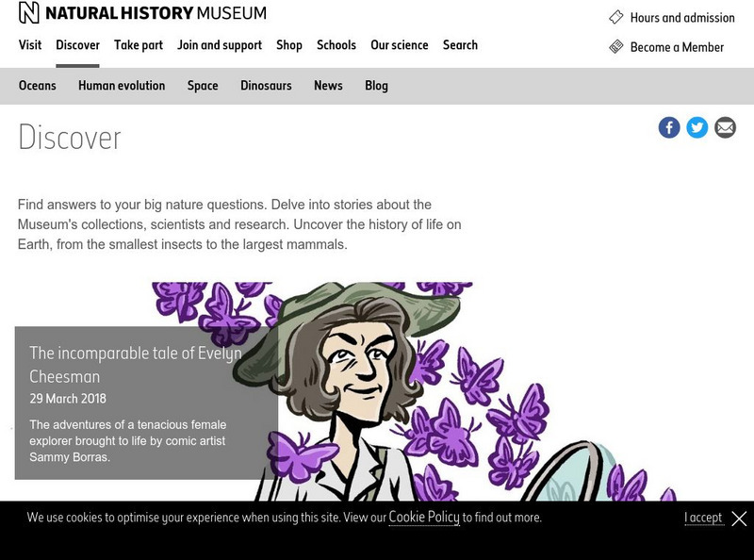The width and height of the screenshot is (754, 560).
Task: Open the Our science section
Action: pos(399,44)
